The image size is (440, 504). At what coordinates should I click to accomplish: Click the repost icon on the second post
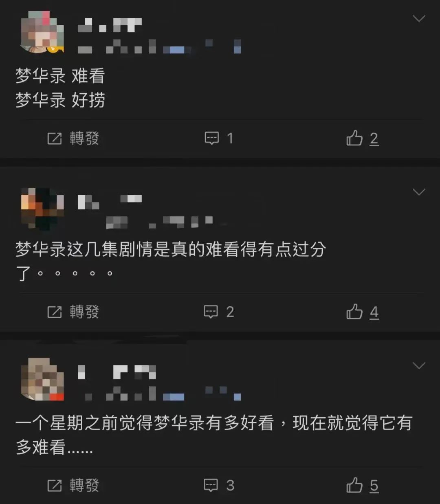tap(55, 312)
